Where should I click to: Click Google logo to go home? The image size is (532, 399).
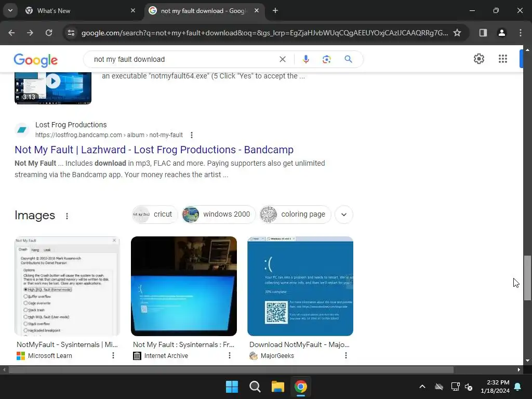36,60
